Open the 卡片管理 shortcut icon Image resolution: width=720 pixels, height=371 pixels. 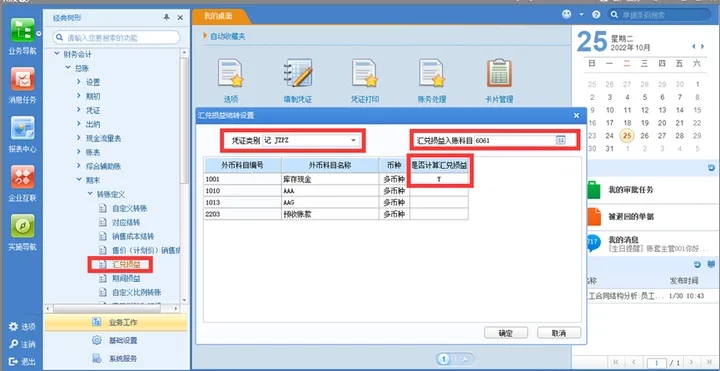(499, 73)
